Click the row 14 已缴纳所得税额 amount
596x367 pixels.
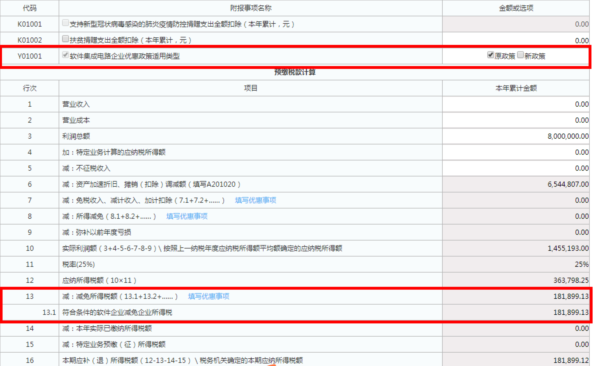tap(516, 328)
